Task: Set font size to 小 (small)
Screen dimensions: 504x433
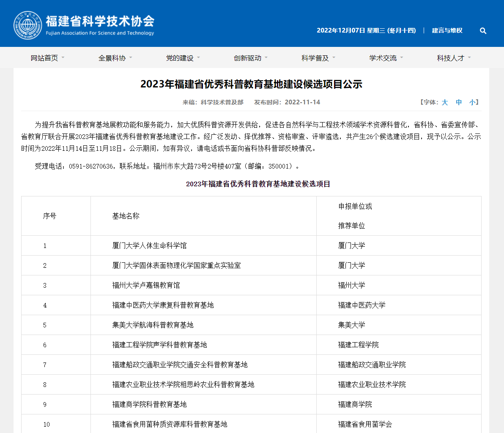Action: 472,102
